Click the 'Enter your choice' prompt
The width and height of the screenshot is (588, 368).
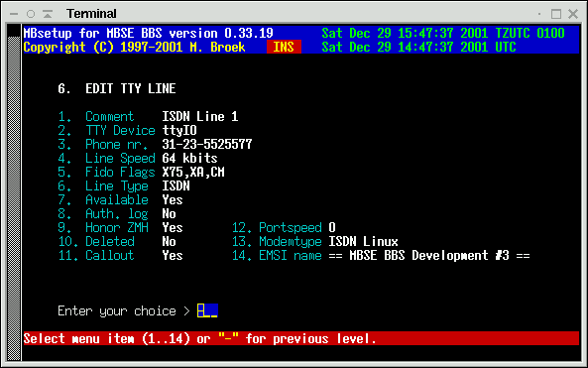(124, 310)
